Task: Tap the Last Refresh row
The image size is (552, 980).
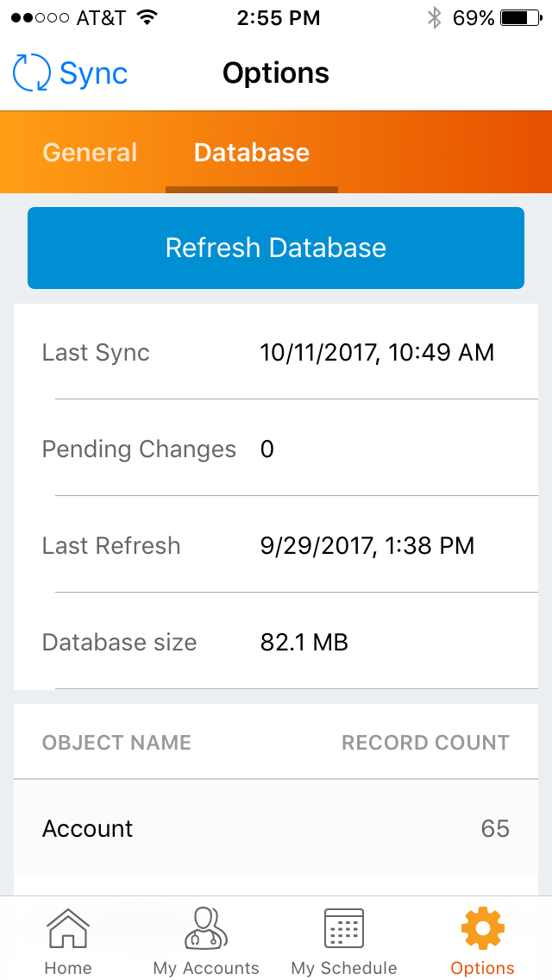Action: (x=276, y=546)
